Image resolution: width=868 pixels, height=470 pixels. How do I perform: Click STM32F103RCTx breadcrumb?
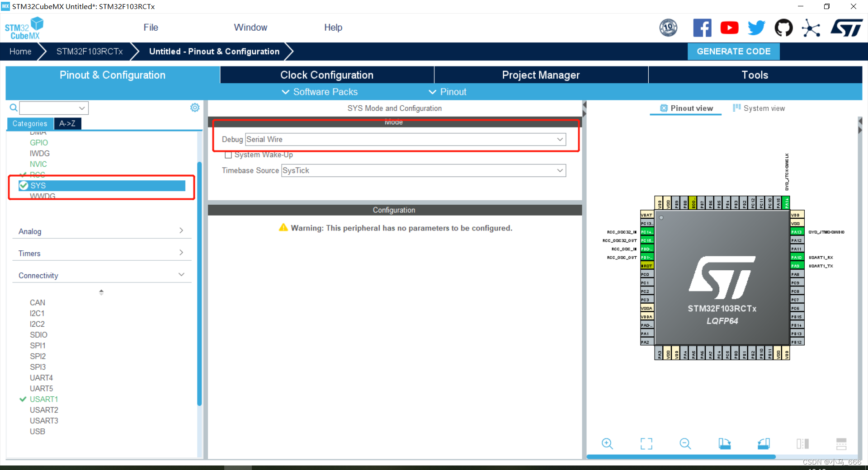[x=90, y=52]
